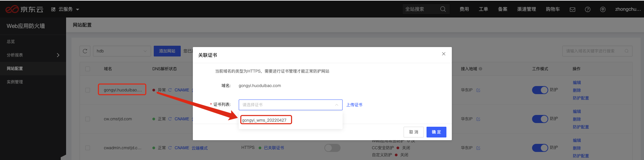Click CNAME link in cwadmin.cmstjd row
This screenshot has width=644, height=160.
(x=182, y=148)
